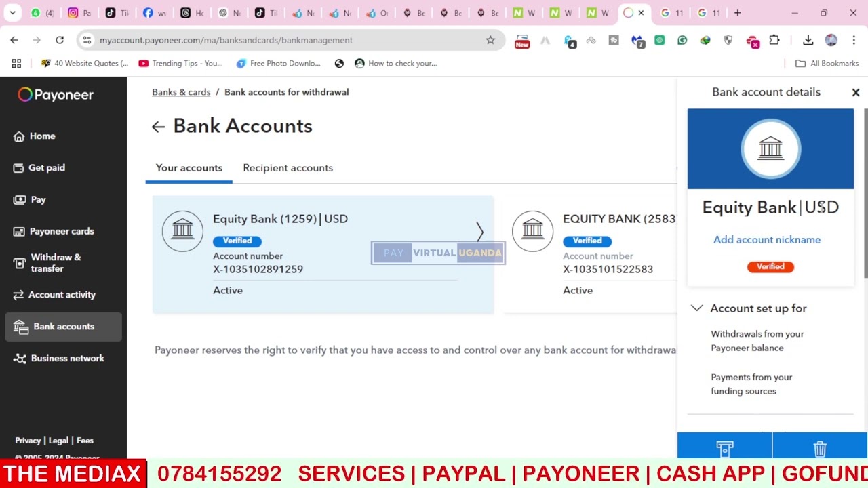Click the Withdraw & transfer icon
Screen dimensions: 868x488
coord(19,263)
